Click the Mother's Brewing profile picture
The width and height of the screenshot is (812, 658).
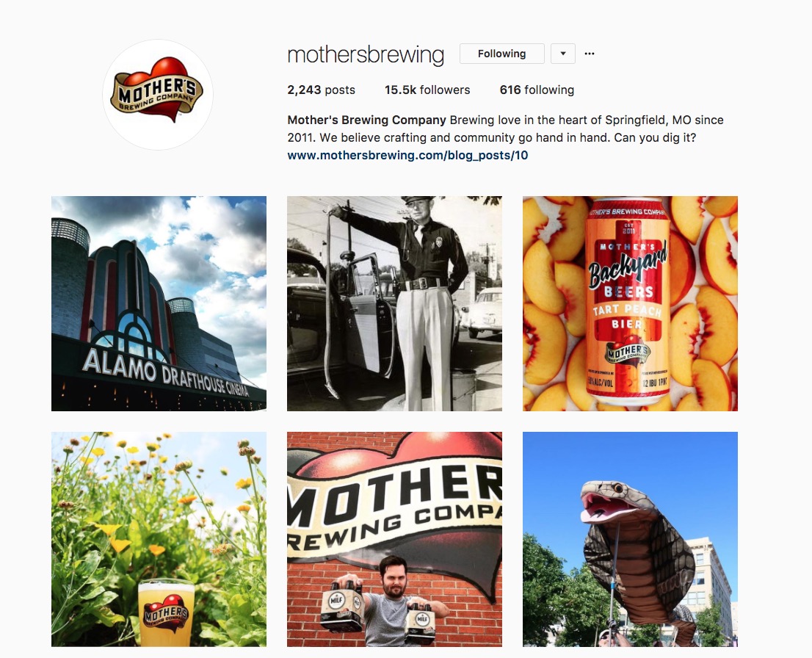(158, 95)
